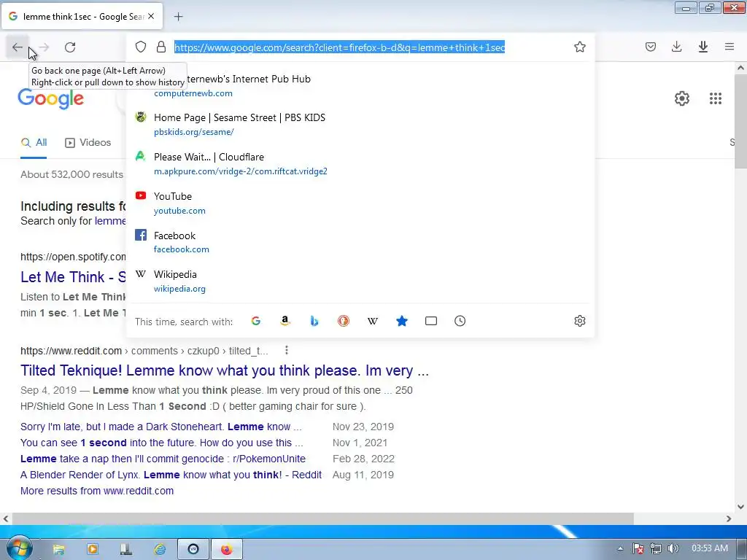Select Wikipedia suggestion
The height and width of the screenshot is (560, 747).
click(360, 281)
